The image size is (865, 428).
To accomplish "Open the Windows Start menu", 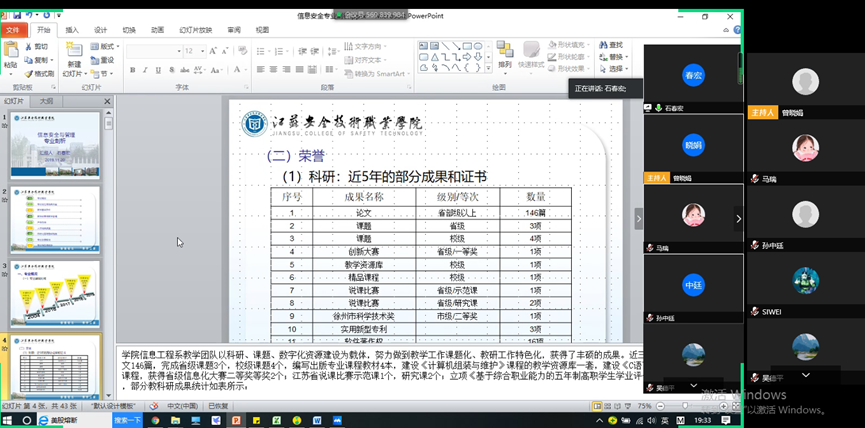I will [9, 421].
